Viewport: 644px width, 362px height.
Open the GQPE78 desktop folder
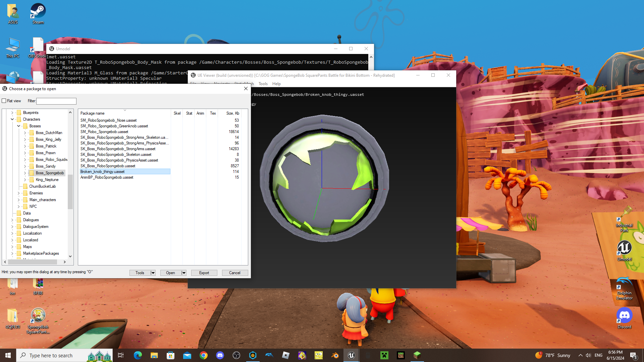[x=13, y=318]
